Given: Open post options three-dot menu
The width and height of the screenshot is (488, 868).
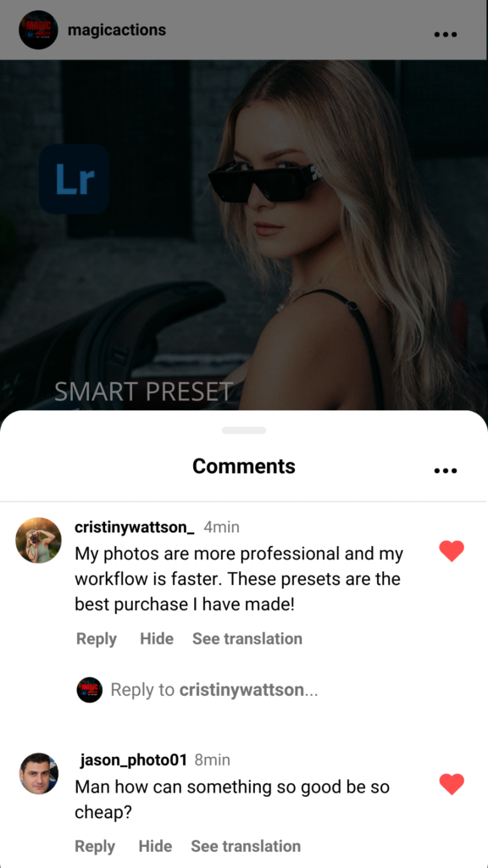Looking at the screenshot, I should pos(446,34).
